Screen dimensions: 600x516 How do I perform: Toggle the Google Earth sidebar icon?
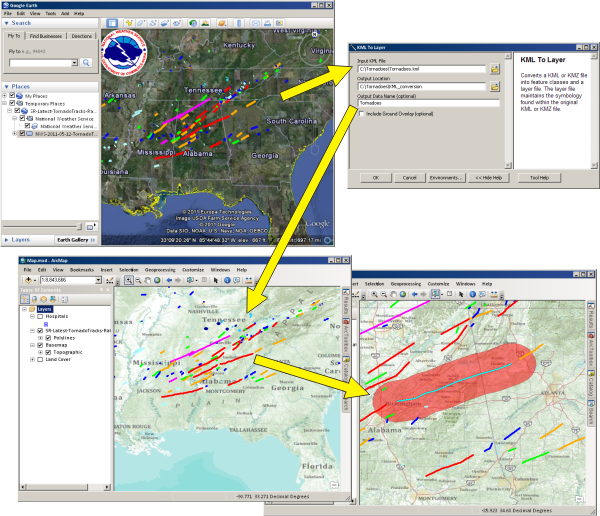pos(112,22)
